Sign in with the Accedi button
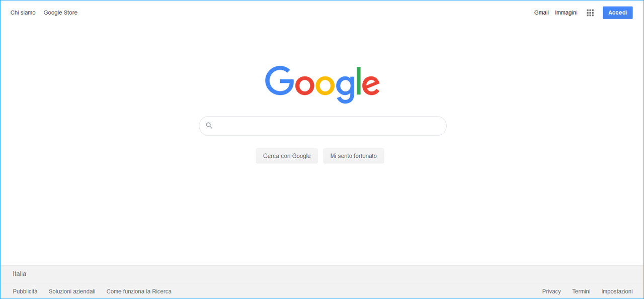Viewport: 644px width, 299px height. tap(617, 13)
